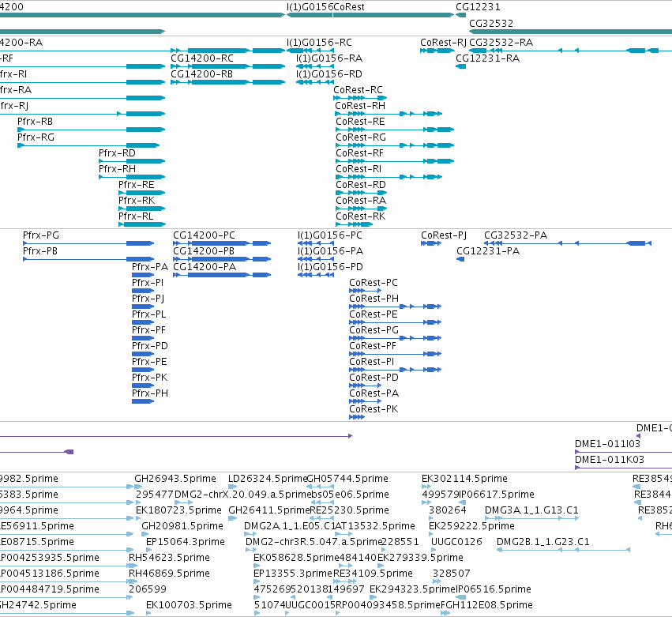Select the EK302114.5prime EST label
This screenshot has width=672, height=617.
click(464, 479)
